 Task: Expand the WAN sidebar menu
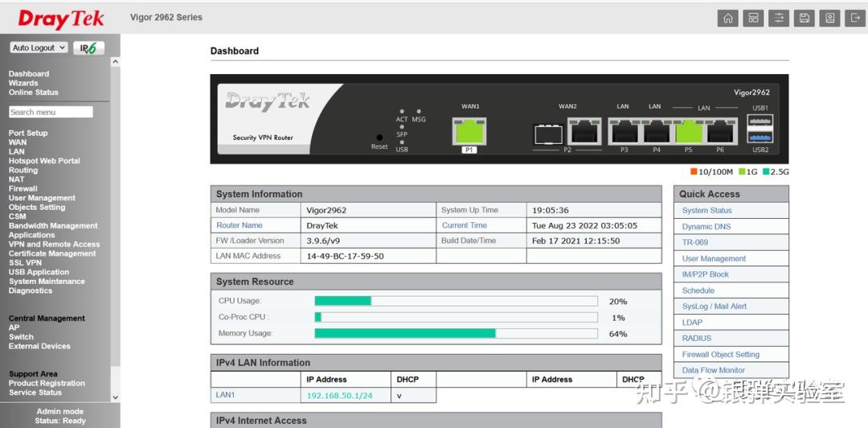pos(18,142)
